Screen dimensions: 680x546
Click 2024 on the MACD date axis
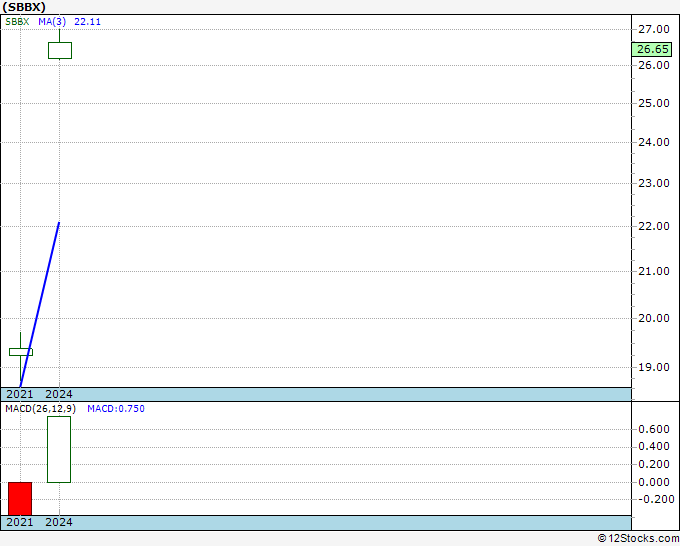[59, 522]
